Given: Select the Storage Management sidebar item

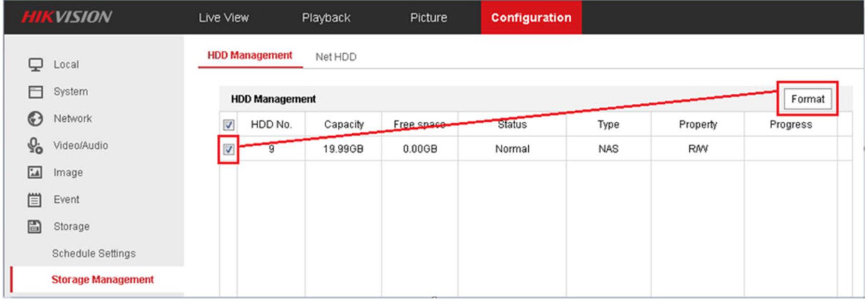Looking at the screenshot, I should pyautogui.click(x=102, y=279).
